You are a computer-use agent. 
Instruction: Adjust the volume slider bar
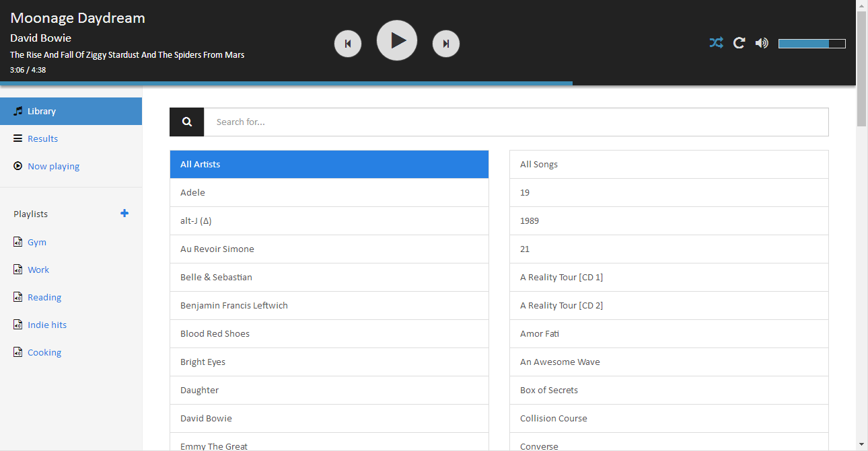tap(812, 44)
